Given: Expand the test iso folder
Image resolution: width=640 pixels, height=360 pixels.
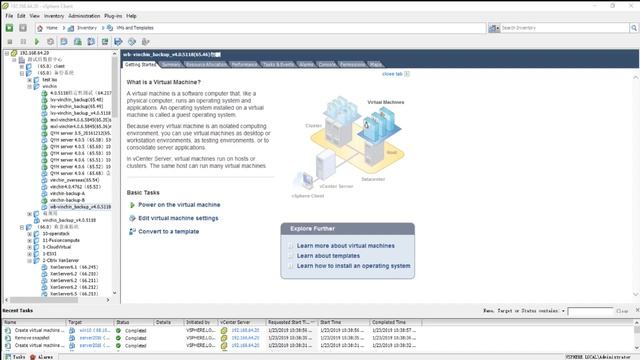Looking at the screenshot, I should 29,80.
